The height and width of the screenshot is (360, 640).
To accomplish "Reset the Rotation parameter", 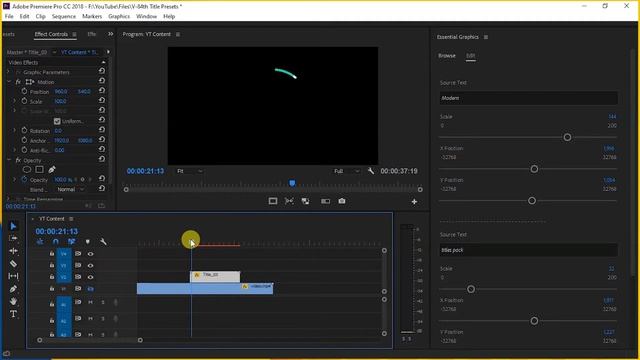I will point(102,130).
